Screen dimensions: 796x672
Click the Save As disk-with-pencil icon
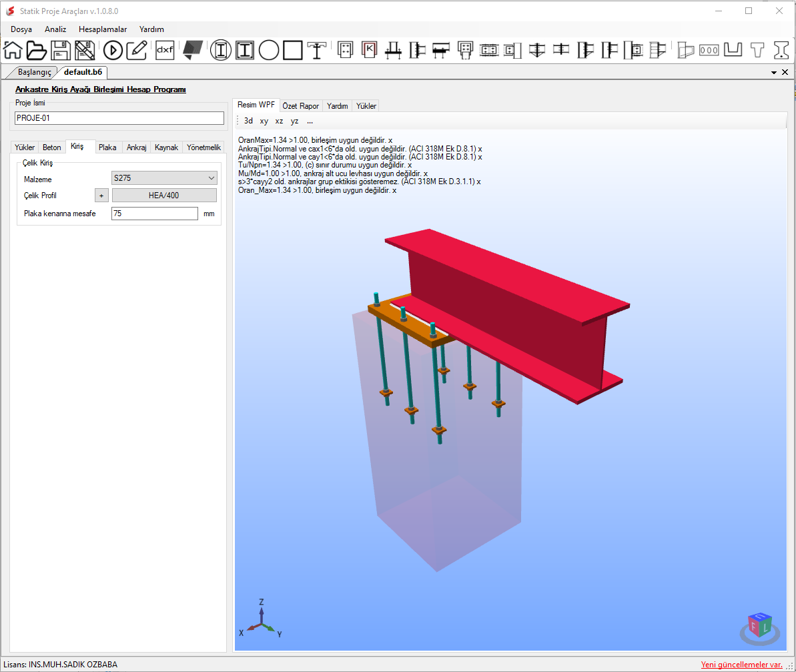point(85,50)
